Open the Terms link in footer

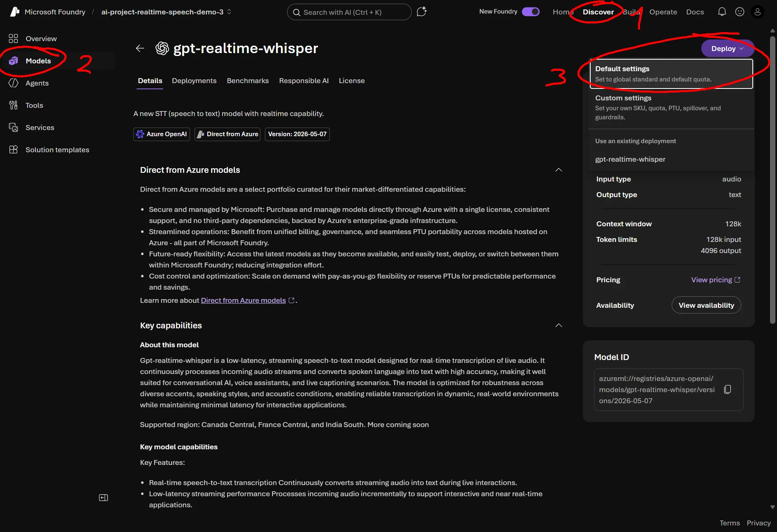coord(729,523)
